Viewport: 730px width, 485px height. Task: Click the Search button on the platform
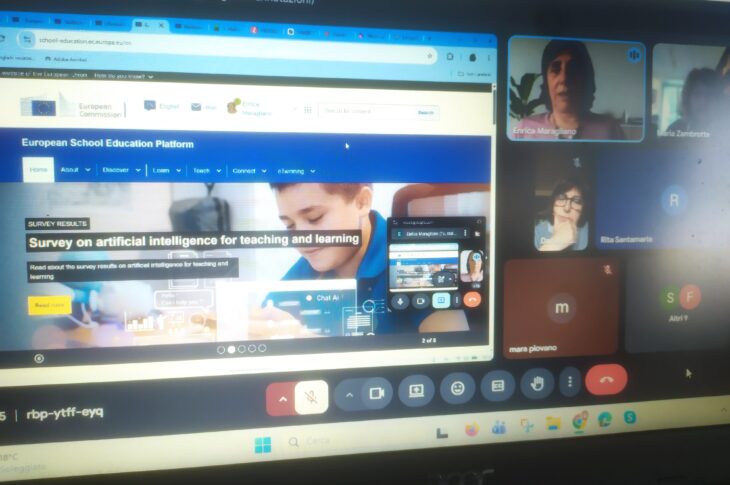(426, 112)
